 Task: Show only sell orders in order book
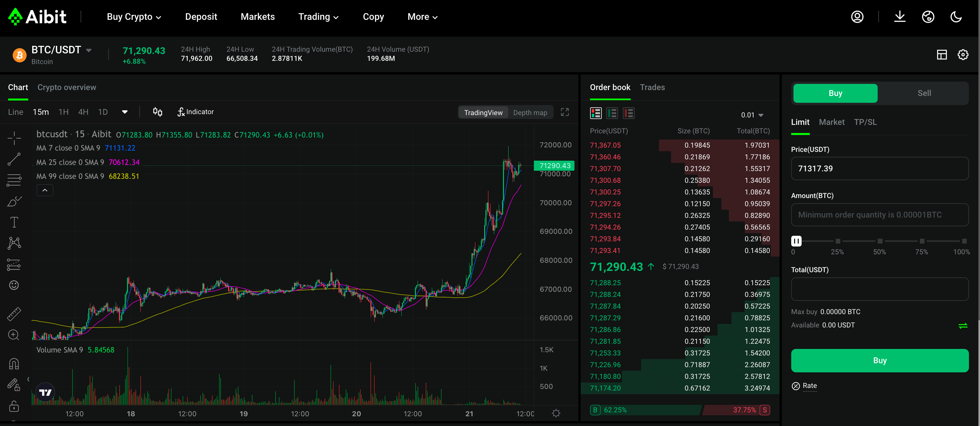628,113
